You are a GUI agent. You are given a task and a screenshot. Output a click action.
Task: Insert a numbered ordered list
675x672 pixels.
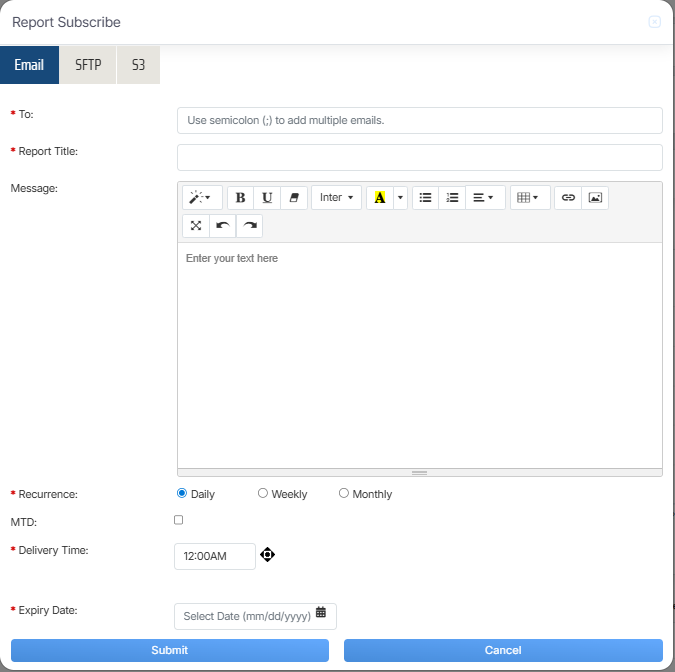[x=452, y=198]
